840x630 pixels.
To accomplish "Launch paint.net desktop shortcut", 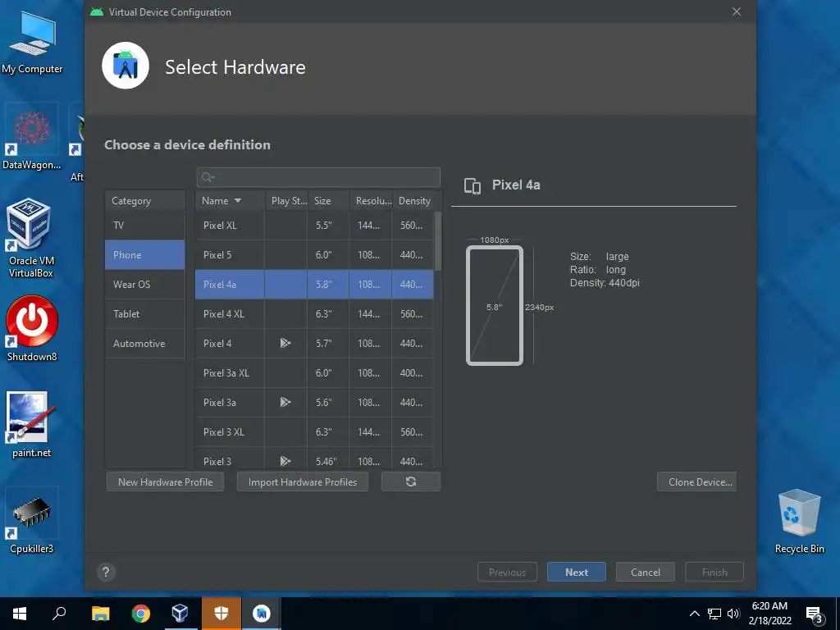I will 32,424.
